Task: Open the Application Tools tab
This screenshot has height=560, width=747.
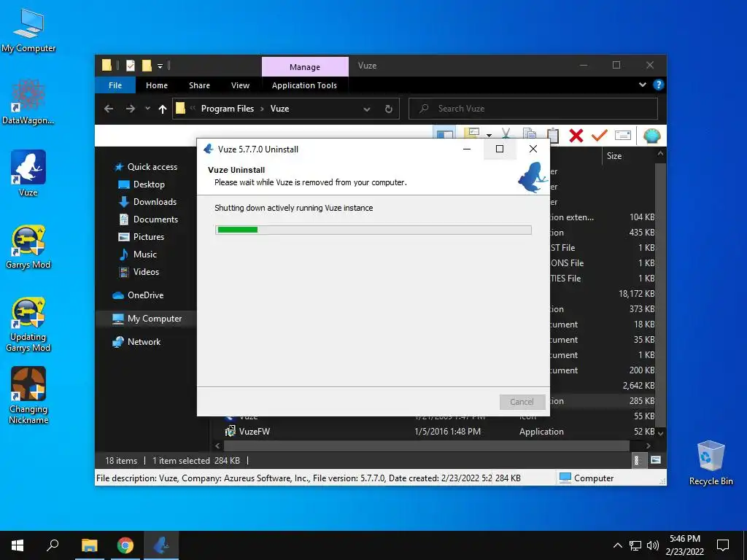Action: 304,85
